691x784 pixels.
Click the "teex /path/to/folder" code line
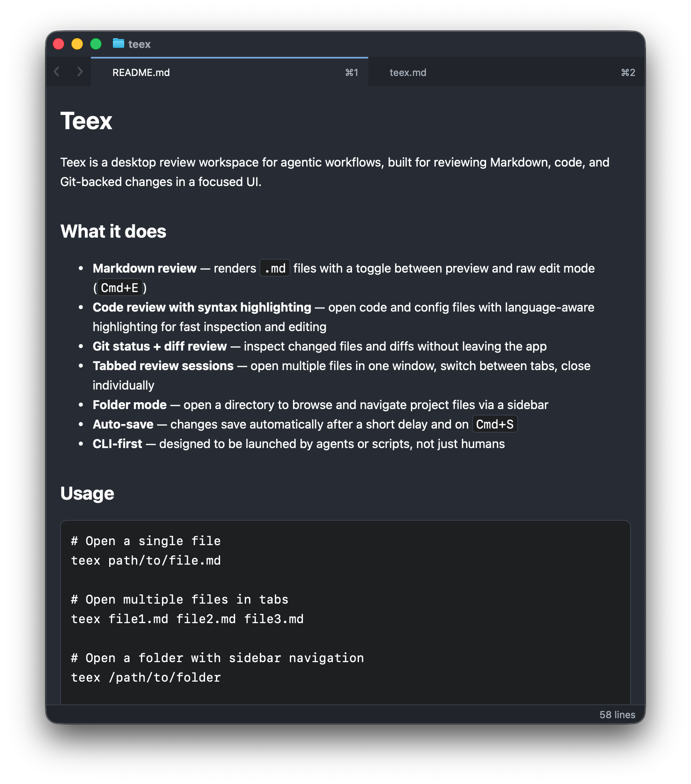pos(146,678)
